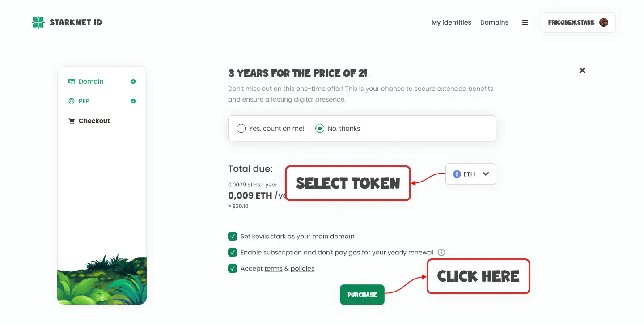This screenshot has width=644, height=326.
Task: Open the hamburger menu icon
Action: click(525, 22)
